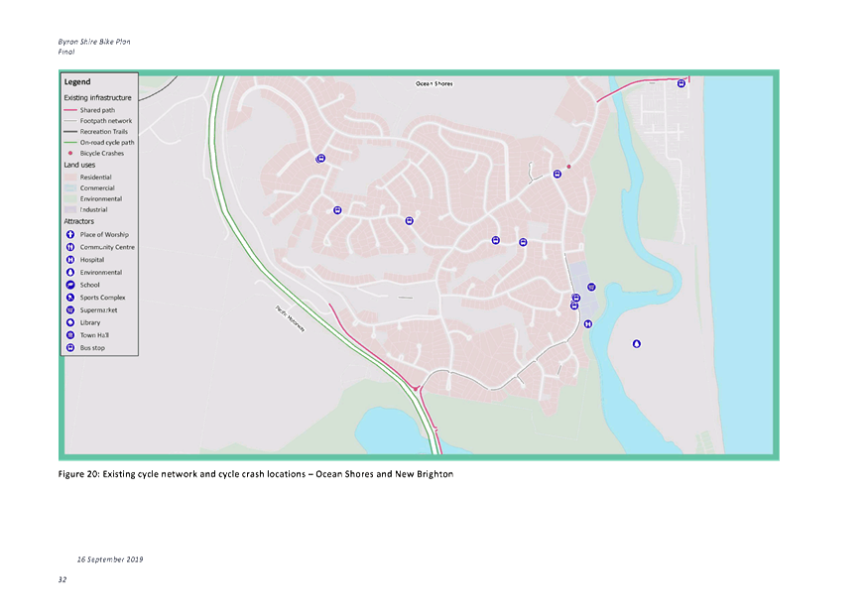Viewport: 868px width, 614px height.
Task: Click the On-road cycle path green line sample
Action: click(70, 142)
